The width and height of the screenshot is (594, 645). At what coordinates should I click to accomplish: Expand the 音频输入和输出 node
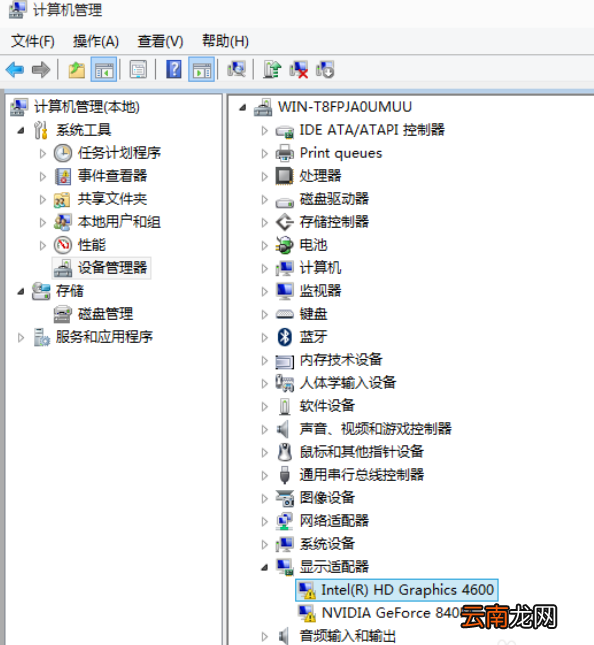264,636
